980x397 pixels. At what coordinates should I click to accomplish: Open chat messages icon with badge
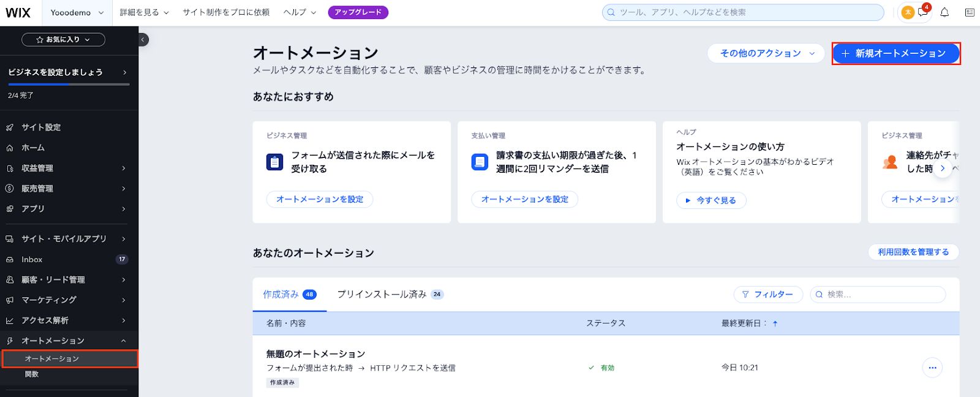point(924,12)
